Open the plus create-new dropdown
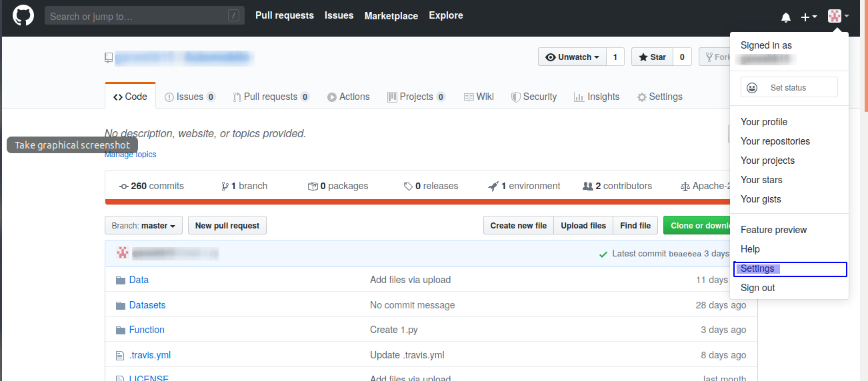 point(809,17)
